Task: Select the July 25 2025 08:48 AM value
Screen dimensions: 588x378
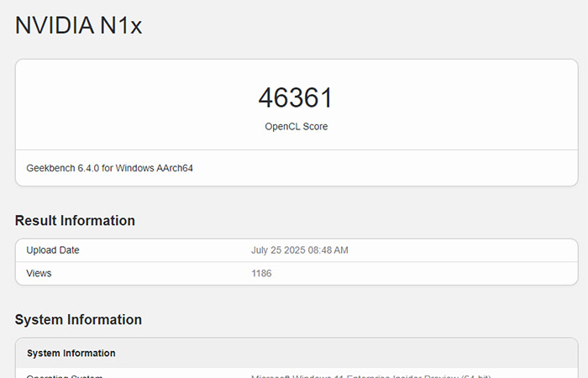Action: 300,250
